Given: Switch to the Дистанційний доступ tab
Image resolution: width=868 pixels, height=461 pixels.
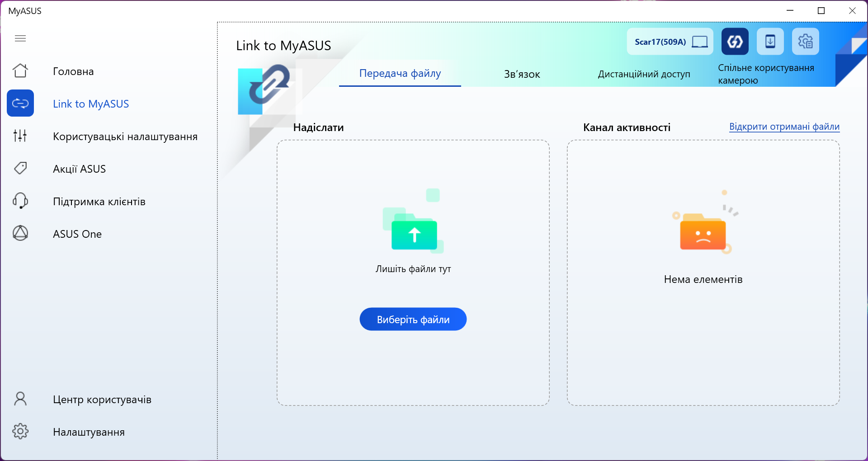Looking at the screenshot, I should pos(644,75).
